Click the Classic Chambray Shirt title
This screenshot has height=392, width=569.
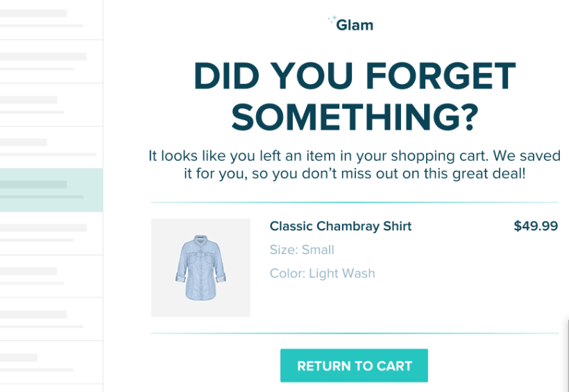[341, 226]
